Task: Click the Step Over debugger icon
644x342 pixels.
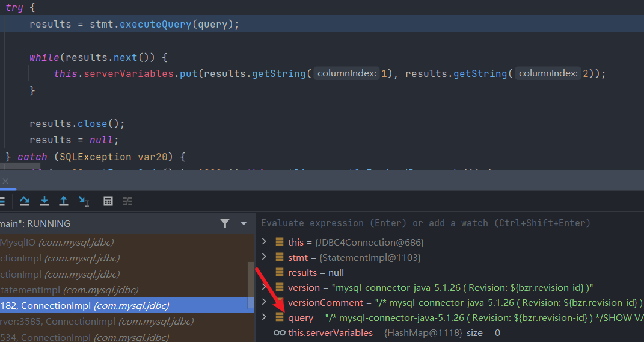Action: [x=25, y=201]
